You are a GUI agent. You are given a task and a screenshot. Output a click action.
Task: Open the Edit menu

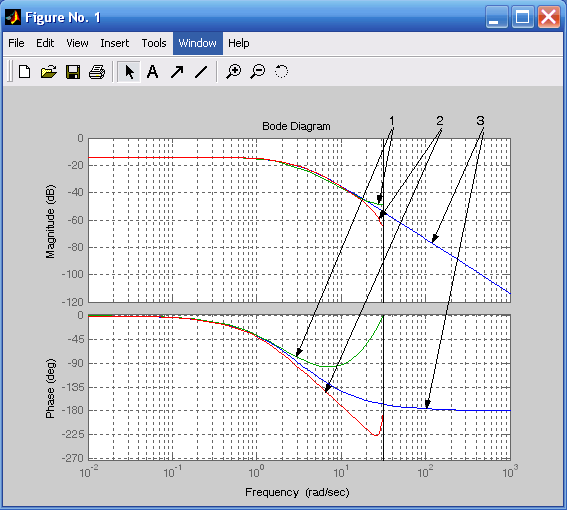click(45, 43)
